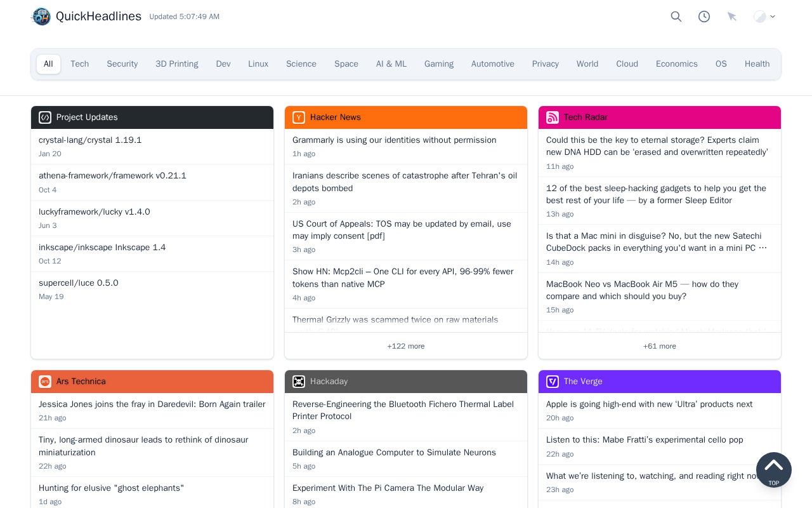Open the theme selector dropdown
This screenshot has width=812, height=508.
(x=764, y=17)
